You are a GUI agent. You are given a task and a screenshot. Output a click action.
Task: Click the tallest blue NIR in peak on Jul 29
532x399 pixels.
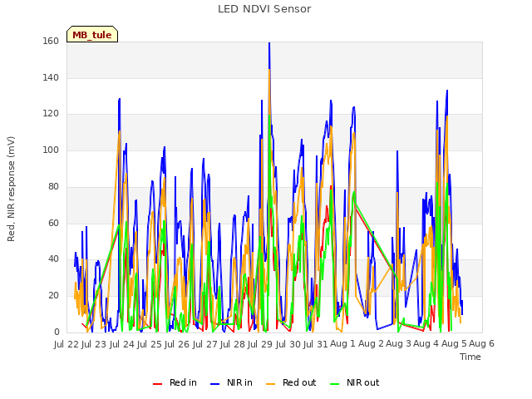pyautogui.click(x=269, y=44)
